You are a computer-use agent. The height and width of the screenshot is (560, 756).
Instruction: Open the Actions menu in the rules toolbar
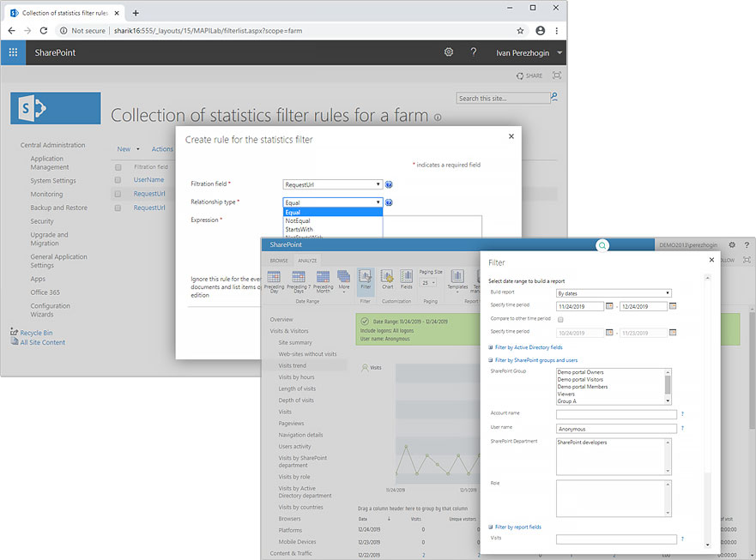coord(162,149)
